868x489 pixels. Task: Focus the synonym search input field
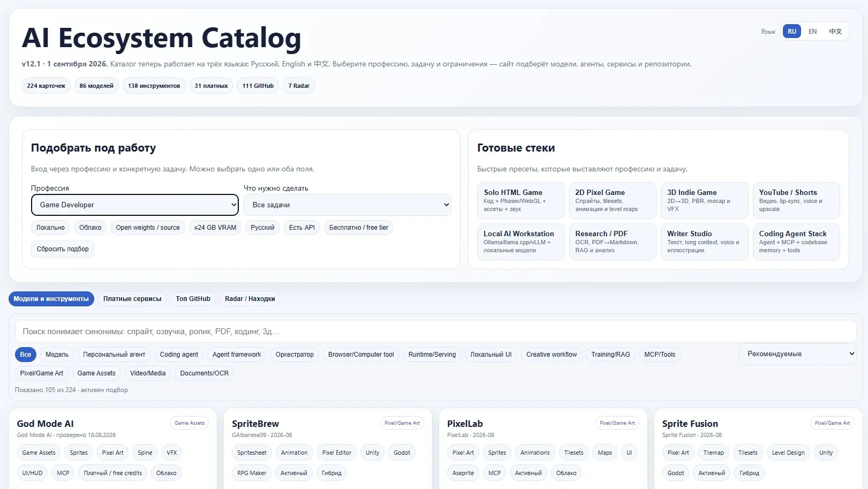435,332
